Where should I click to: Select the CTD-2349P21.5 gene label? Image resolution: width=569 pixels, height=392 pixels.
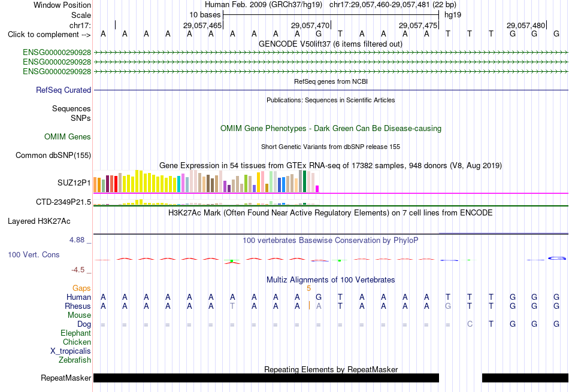pos(63,202)
